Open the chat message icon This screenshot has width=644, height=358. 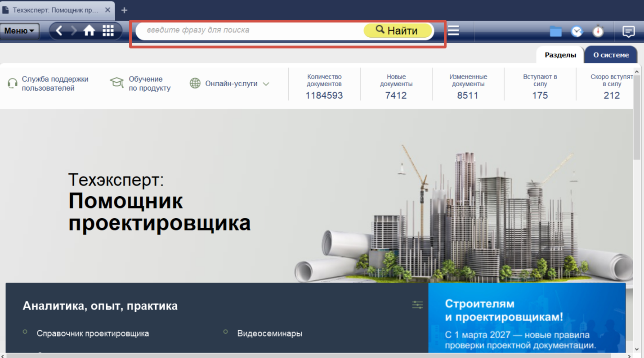[628, 31]
